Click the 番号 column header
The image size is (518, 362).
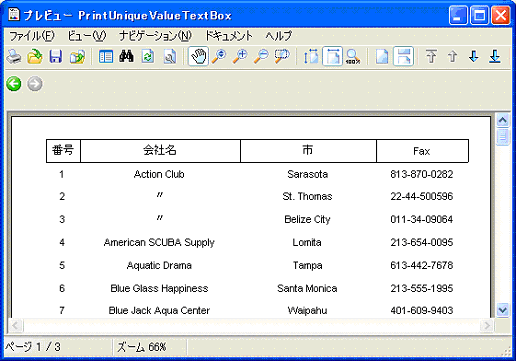point(63,151)
